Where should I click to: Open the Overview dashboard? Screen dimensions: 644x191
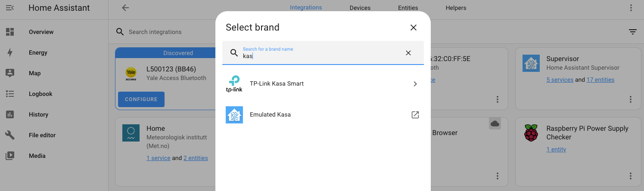click(x=41, y=32)
